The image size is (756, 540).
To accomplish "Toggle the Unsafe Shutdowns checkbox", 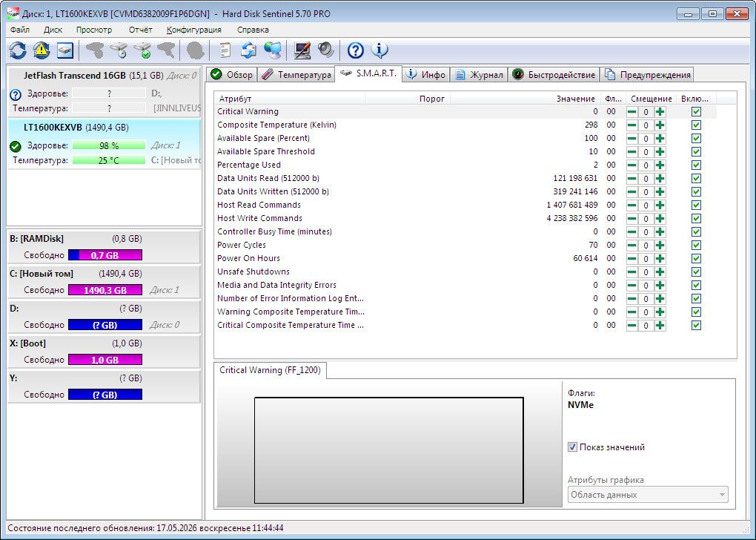I will (x=696, y=272).
